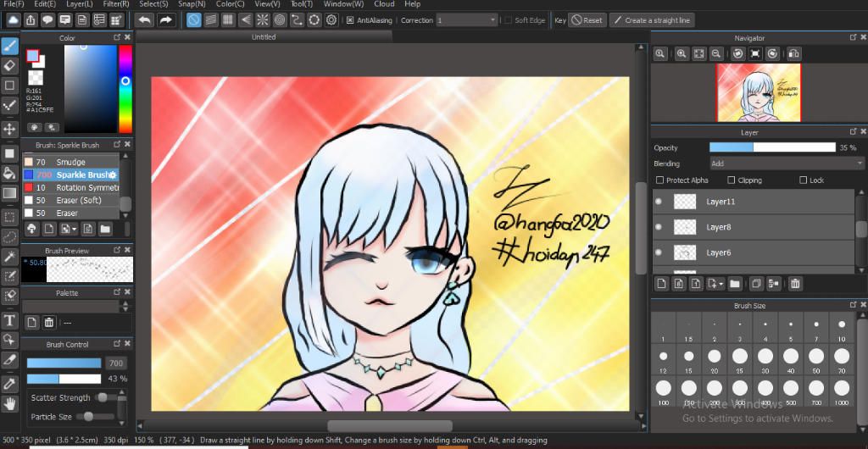The image size is (868, 449).
Task: Click the Palette list stepper arrows
Action: (x=125, y=307)
